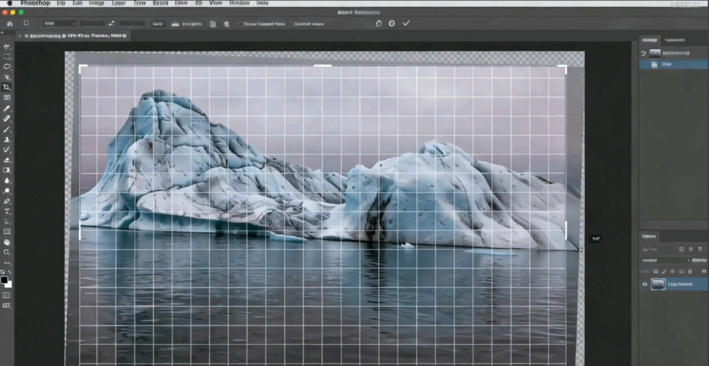Switch to the tab beside History
The height and width of the screenshot is (366, 709).
(x=675, y=40)
